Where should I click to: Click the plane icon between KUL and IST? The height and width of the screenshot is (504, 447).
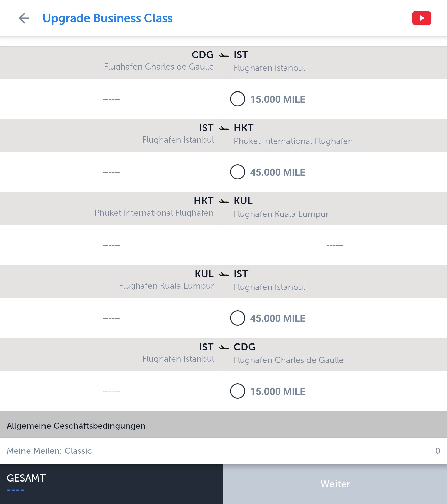pyautogui.click(x=223, y=274)
